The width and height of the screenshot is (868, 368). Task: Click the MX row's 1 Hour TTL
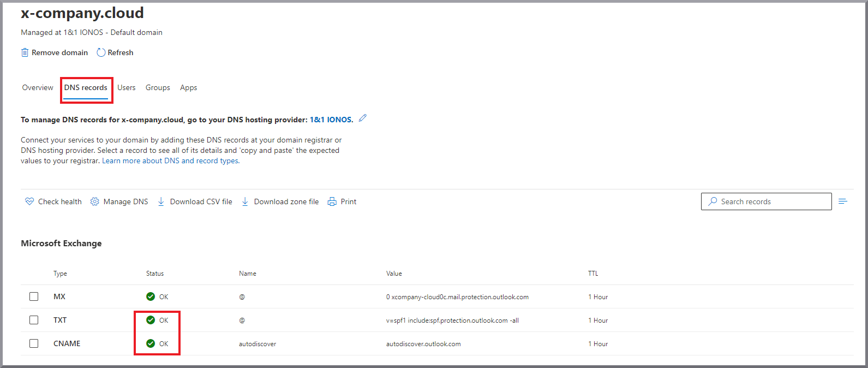[598, 297]
